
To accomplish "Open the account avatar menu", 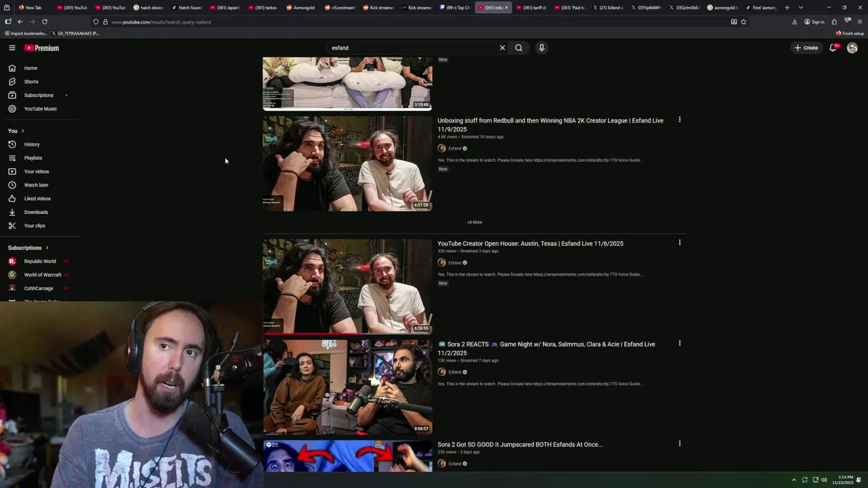I will (852, 48).
